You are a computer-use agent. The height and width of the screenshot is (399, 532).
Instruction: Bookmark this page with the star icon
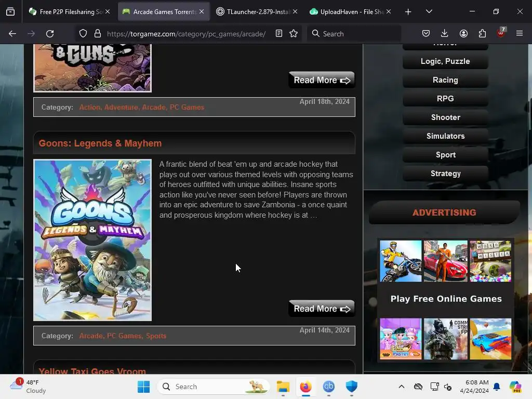294,34
